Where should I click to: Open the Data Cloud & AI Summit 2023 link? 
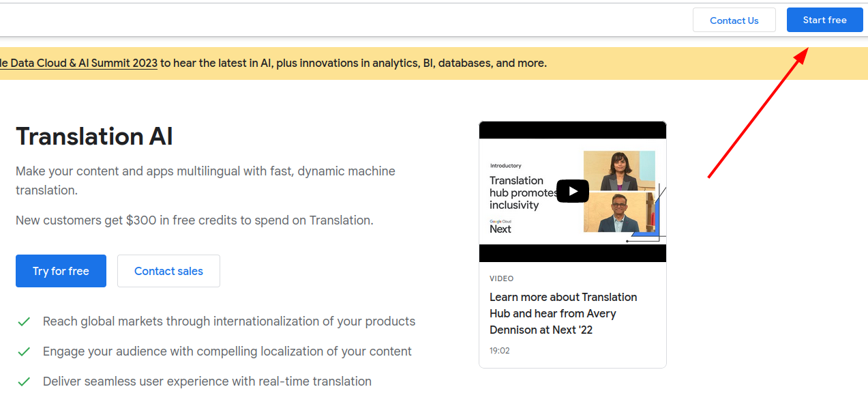78,63
